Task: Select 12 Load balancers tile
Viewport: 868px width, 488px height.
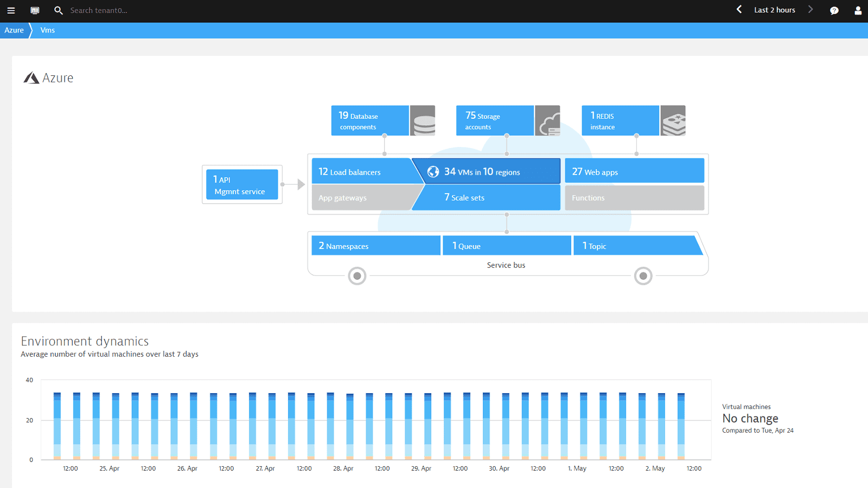Action: tap(362, 171)
